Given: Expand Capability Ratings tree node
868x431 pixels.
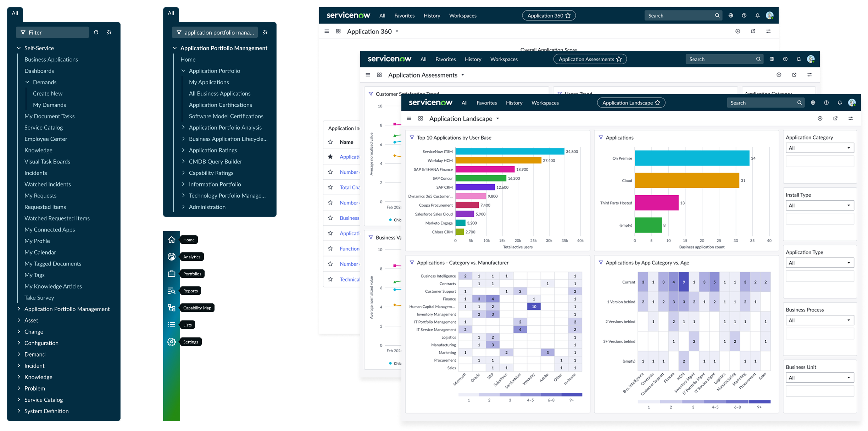Looking at the screenshot, I should coord(183,173).
